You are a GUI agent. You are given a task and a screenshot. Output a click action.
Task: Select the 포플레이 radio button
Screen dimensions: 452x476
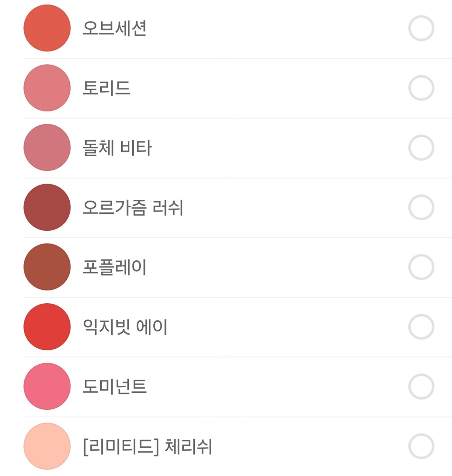(x=421, y=267)
